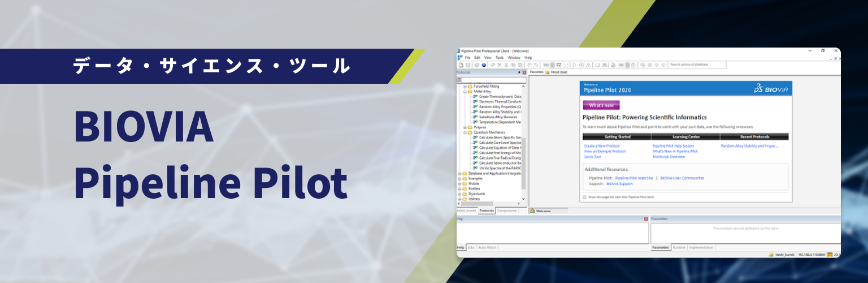Click the Pipeline Pilot app icon in title bar
Screen dimensions: 868x283
click(x=458, y=51)
